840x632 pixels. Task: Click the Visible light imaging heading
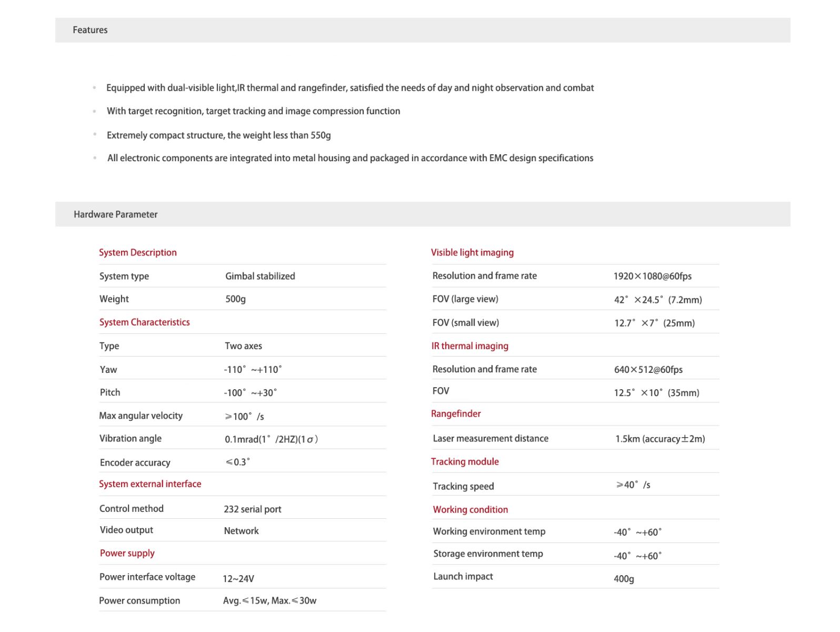(x=472, y=252)
